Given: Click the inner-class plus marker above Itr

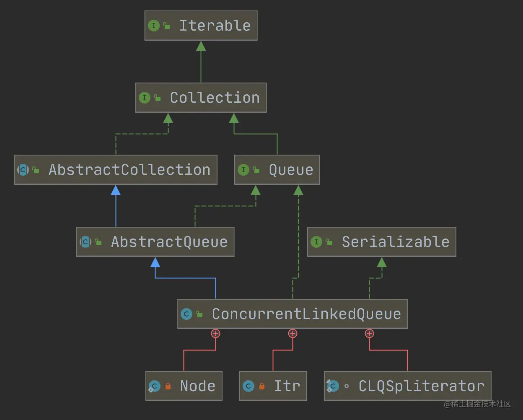Looking at the screenshot, I should 293,334.
